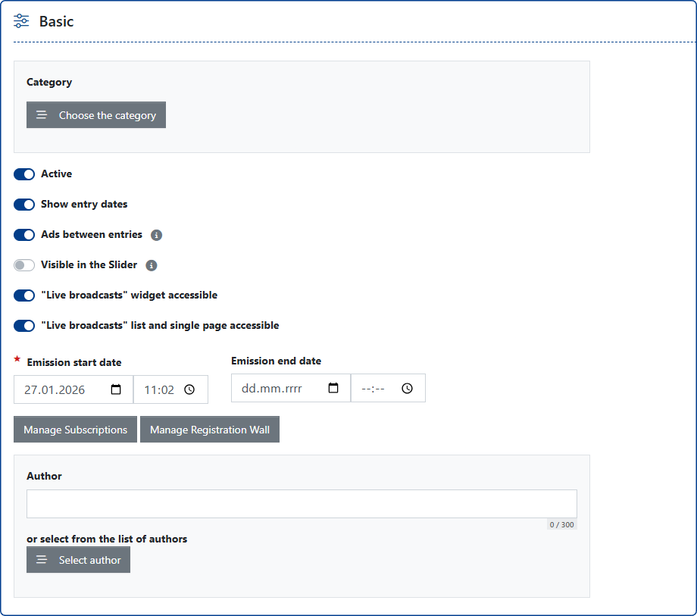Open clock picker for Emission end time
Screen dimensions: 697x616
(407, 388)
